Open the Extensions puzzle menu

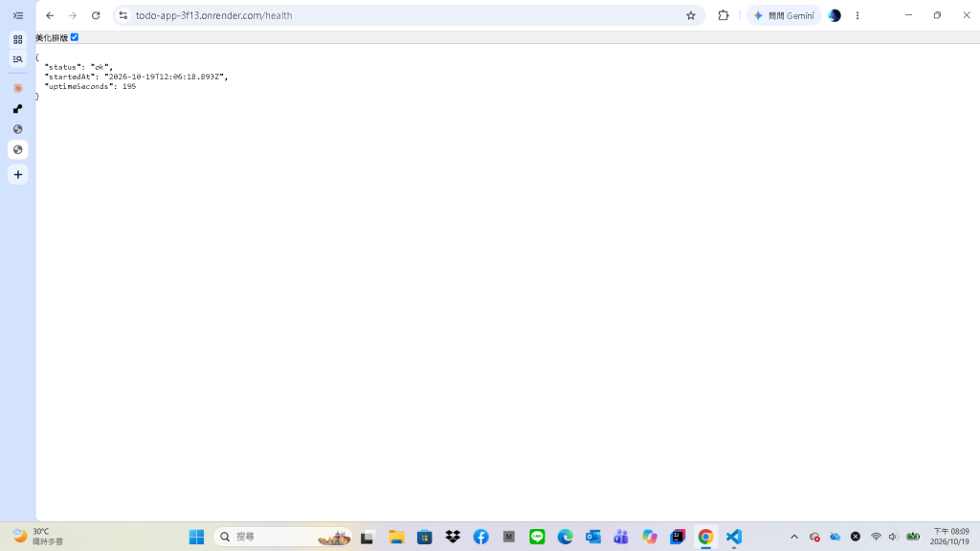pos(724,15)
